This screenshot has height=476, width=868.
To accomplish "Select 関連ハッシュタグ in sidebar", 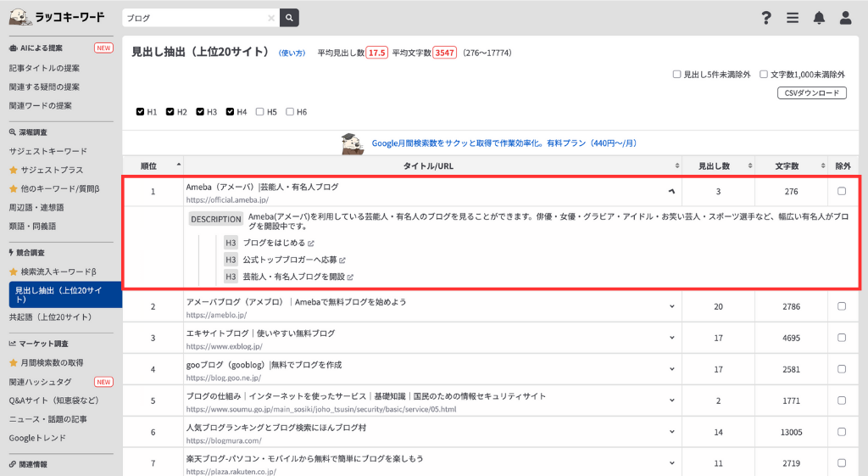I will coord(41,383).
